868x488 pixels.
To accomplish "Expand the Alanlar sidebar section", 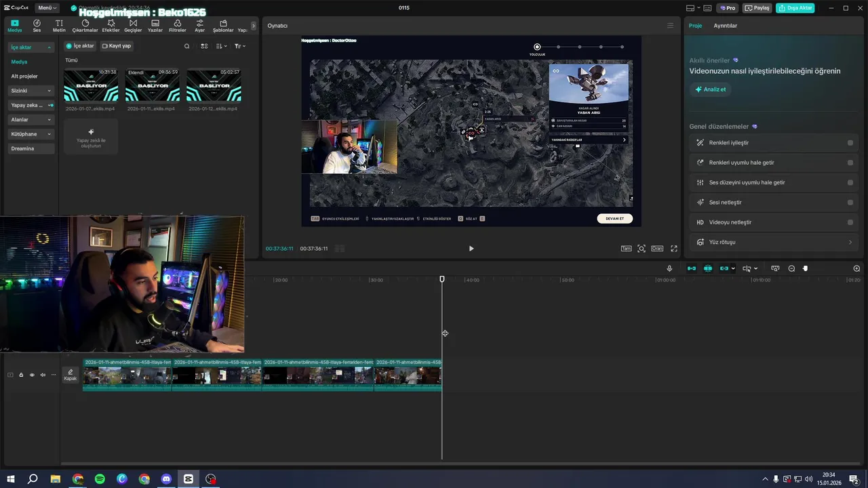I will [31, 120].
